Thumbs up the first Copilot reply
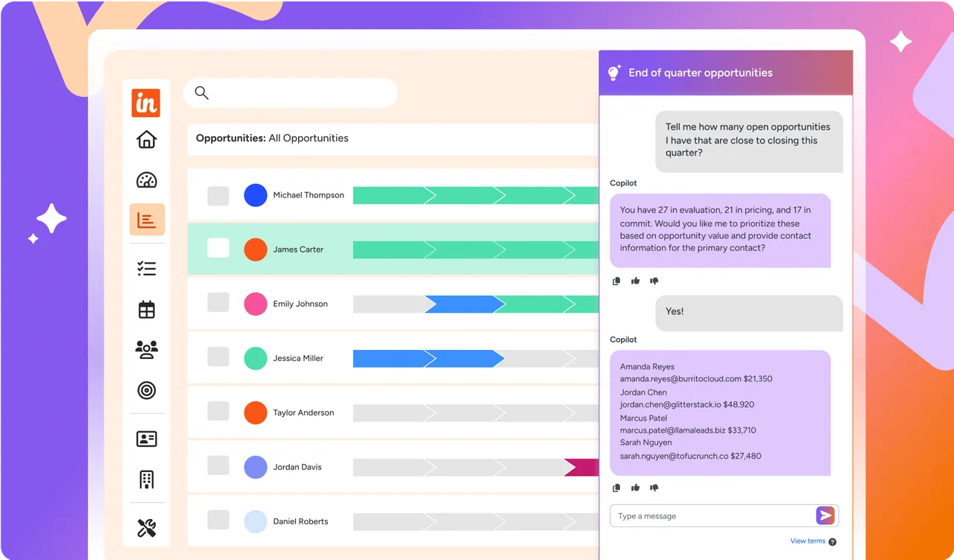The width and height of the screenshot is (954, 560). 636,281
